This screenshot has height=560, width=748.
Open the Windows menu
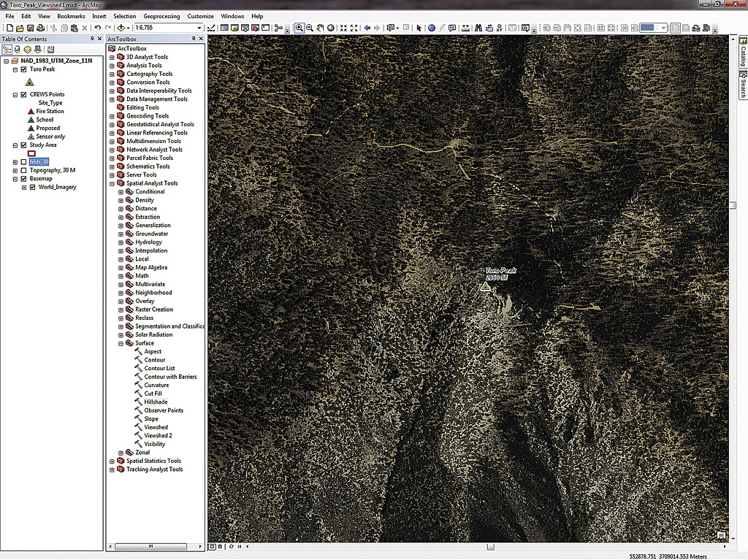pos(232,16)
